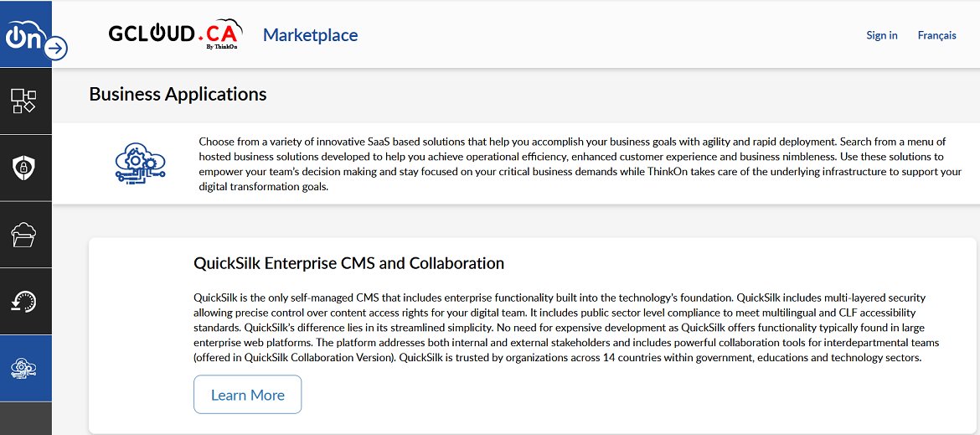Click the gray empty area below sidebar icons
This screenshot has width=980, height=435.
pos(26,419)
